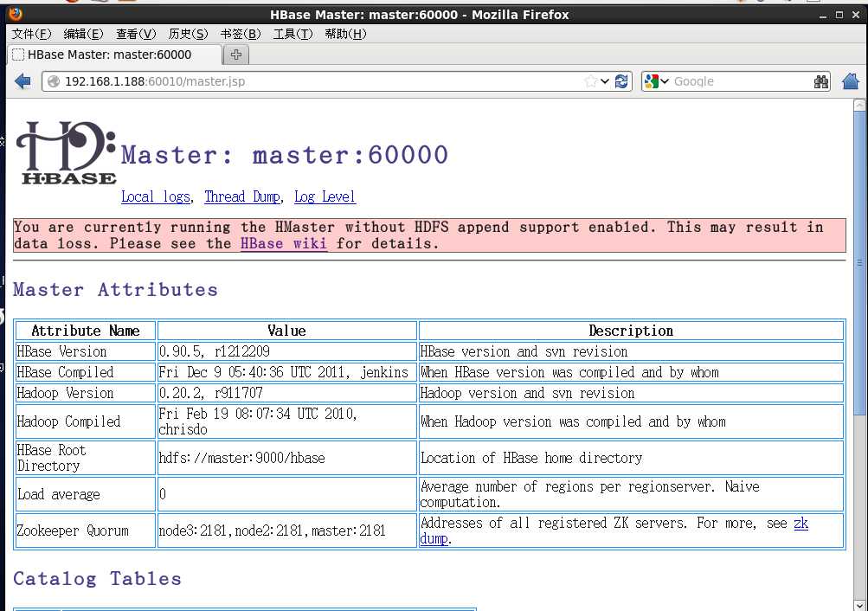Select the HBase Master tab
The image size is (868, 611).
[114, 55]
